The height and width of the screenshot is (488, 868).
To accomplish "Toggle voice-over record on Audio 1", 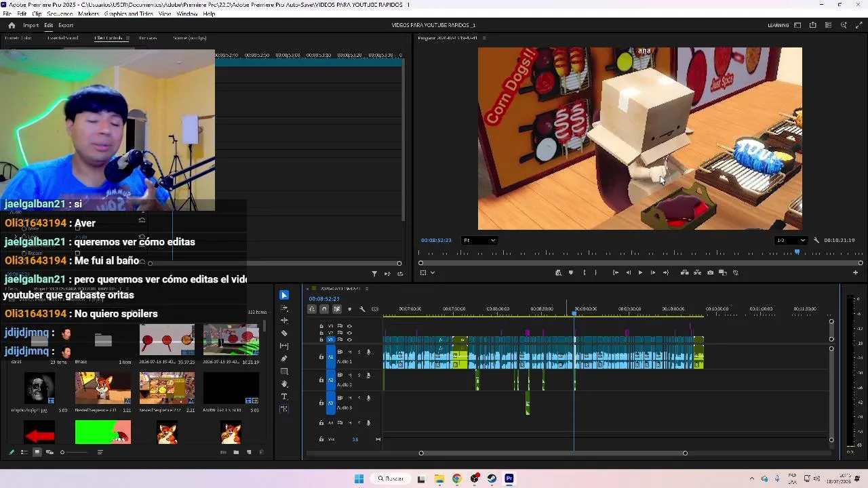I will pyautogui.click(x=368, y=352).
